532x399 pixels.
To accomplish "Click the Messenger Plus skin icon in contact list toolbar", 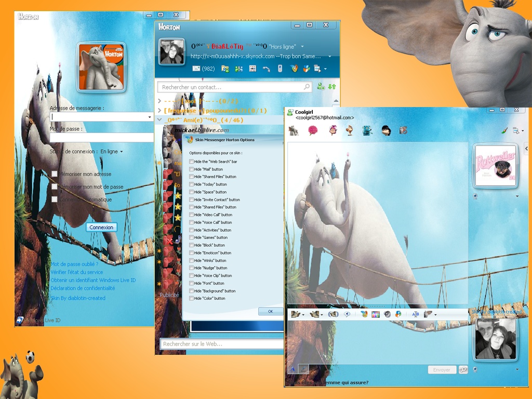I will point(294,69).
